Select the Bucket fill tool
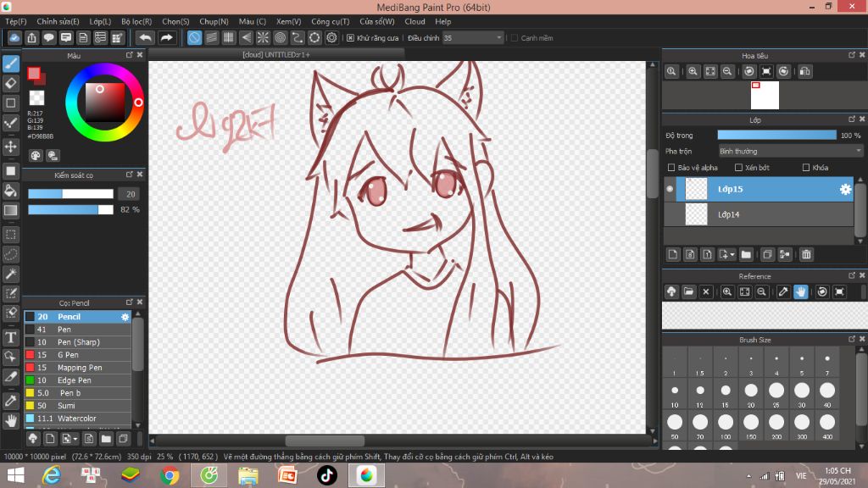868x488 pixels. [10, 191]
